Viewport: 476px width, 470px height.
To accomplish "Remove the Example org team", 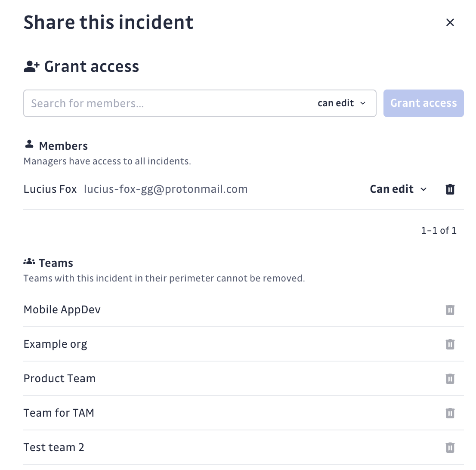I will 450,344.
